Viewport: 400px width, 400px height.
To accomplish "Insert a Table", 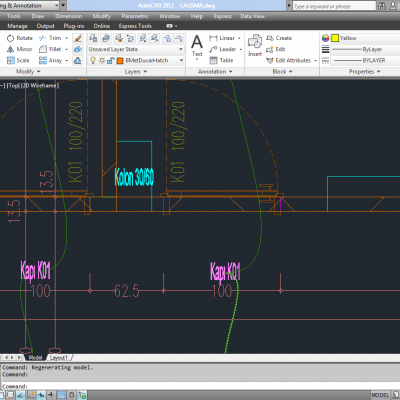I will (x=221, y=60).
